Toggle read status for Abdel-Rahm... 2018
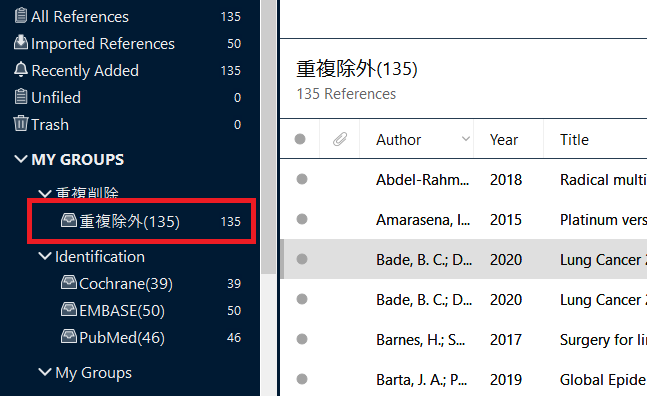Viewport: 647px width, 396px height. coord(302,179)
